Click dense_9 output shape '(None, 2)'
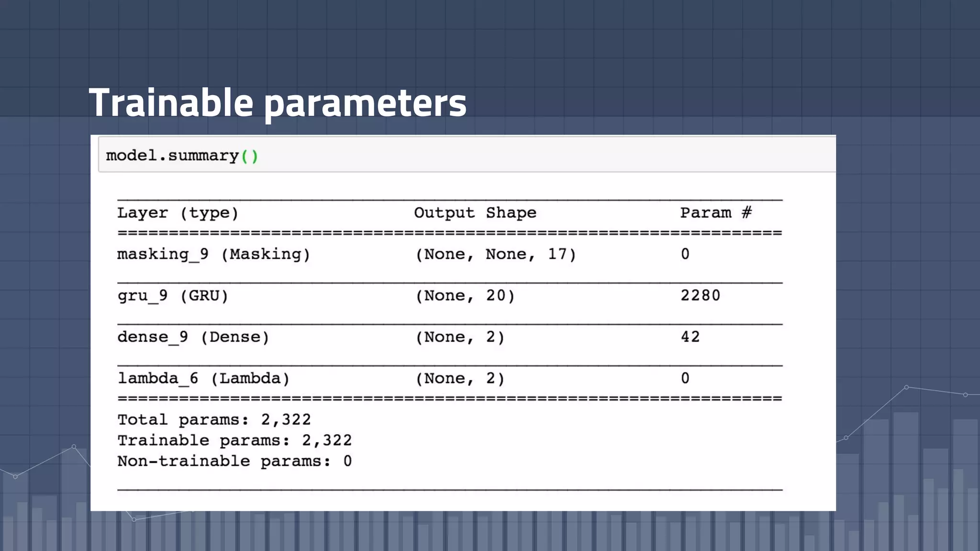Screen dimensions: 980x551 click(x=460, y=337)
